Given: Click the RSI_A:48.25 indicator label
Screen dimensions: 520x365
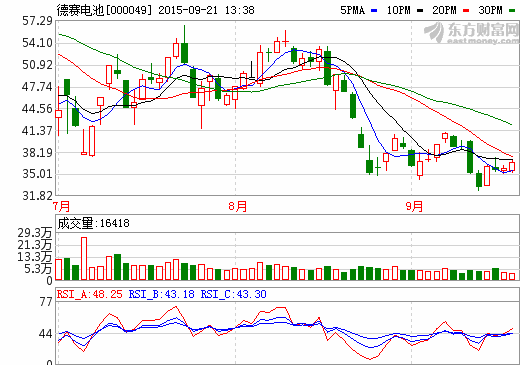Looking at the screenshot, I should coord(90,294).
